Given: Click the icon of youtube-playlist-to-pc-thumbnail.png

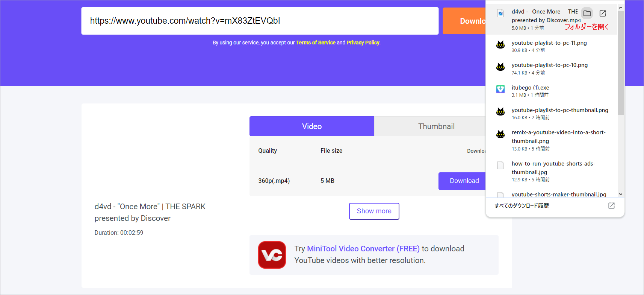Looking at the screenshot, I should tap(500, 112).
